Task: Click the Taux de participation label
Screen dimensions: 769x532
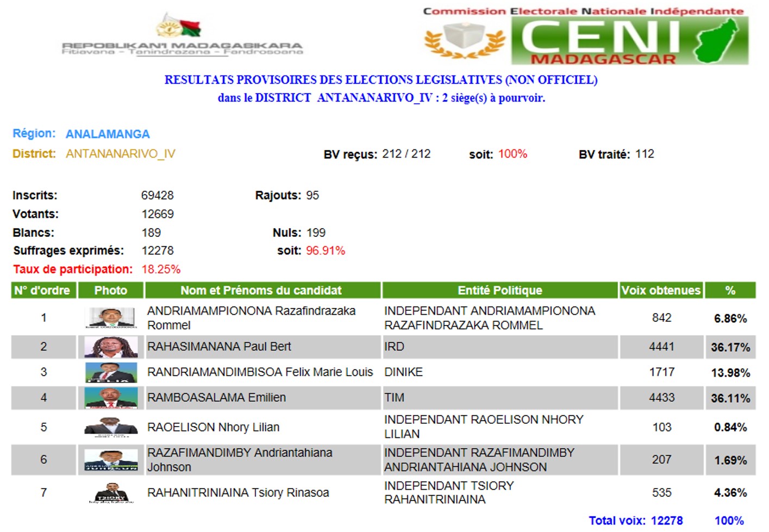Action: point(73,269)
